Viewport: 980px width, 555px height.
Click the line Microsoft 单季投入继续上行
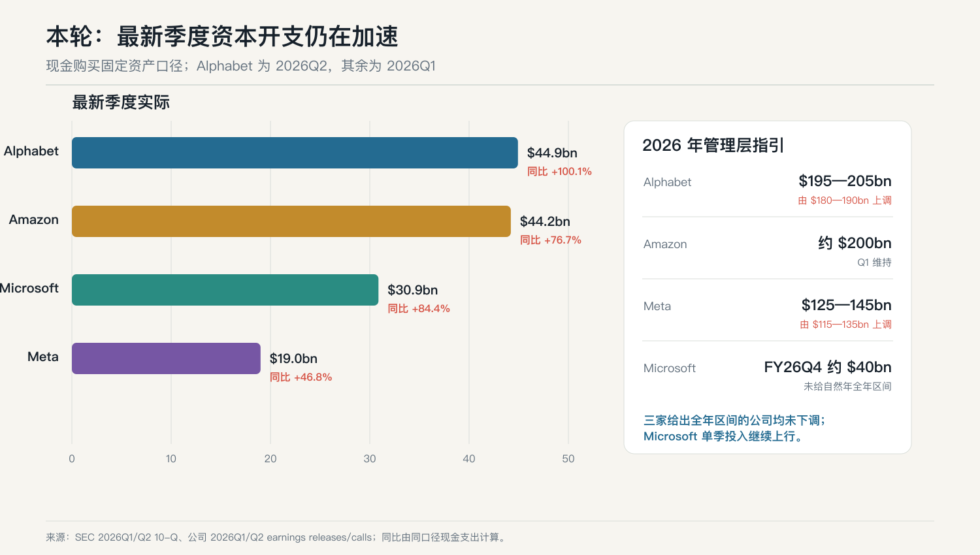(x=723, y=436)
